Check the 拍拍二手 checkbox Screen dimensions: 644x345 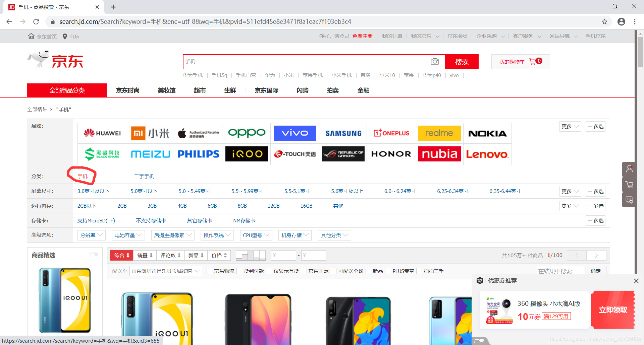tap(419, 271)
